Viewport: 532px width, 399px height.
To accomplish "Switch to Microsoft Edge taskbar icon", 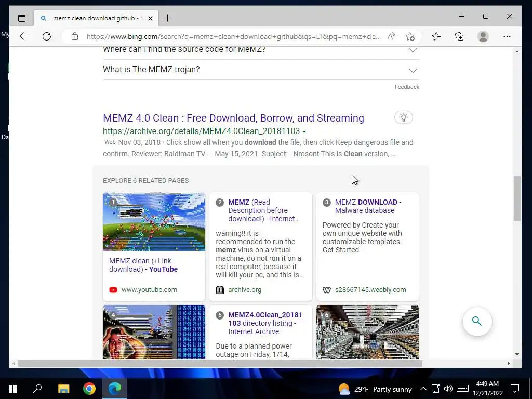I will coord(115,389).
